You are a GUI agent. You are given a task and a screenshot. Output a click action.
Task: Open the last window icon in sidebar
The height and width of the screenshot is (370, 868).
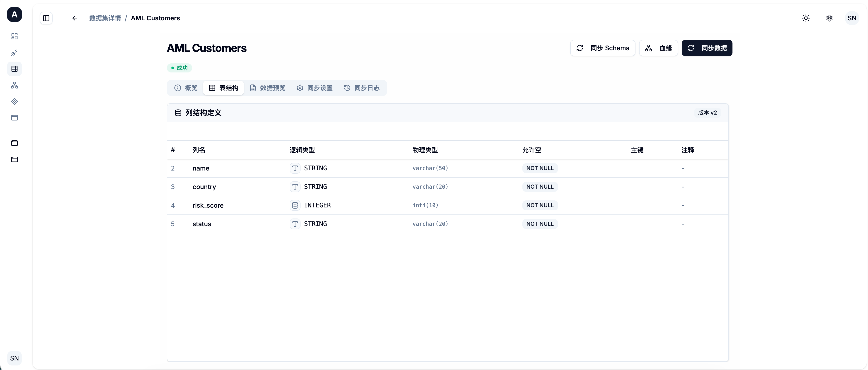[15, 159]
